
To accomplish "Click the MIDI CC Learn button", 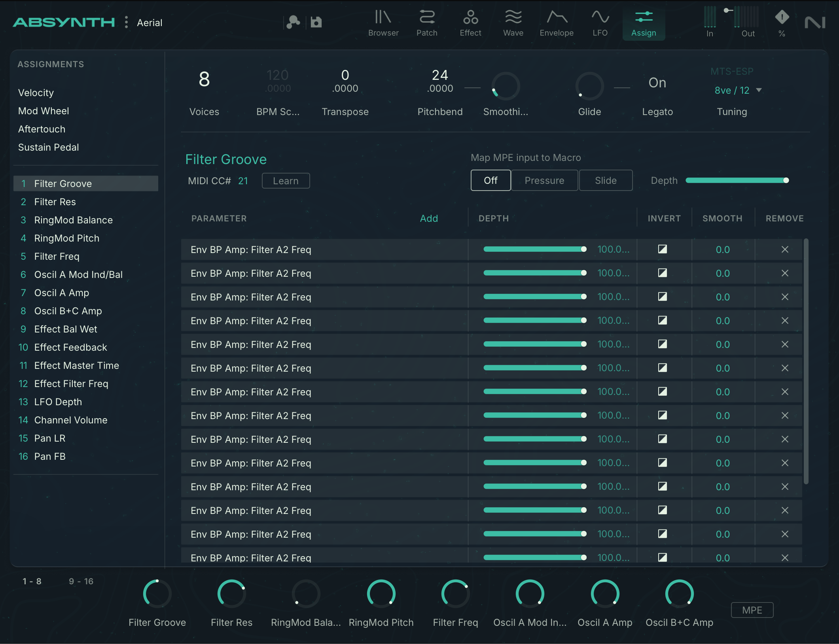I will click(286, 181).
